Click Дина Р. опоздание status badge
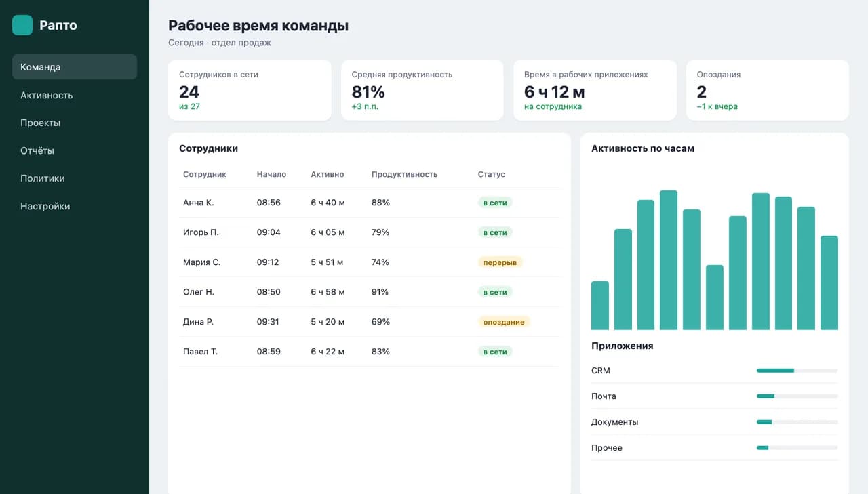This screenshot has height=494, width=868. tap(504, 322)
